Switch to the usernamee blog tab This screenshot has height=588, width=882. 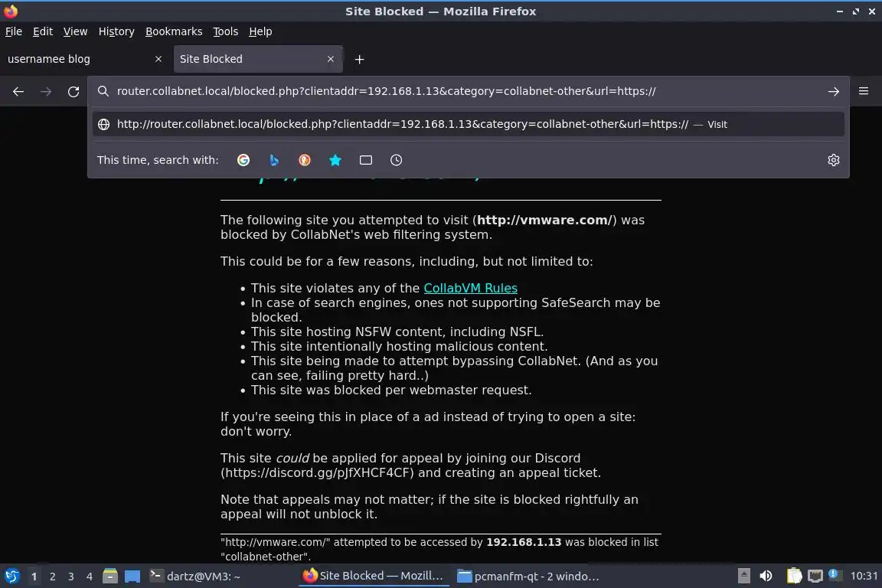coord(86,59)
